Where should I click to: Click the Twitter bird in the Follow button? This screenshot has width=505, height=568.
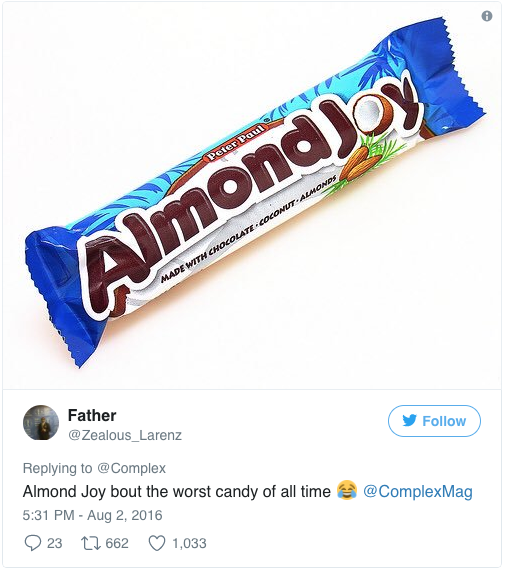[x=410, y=421]
